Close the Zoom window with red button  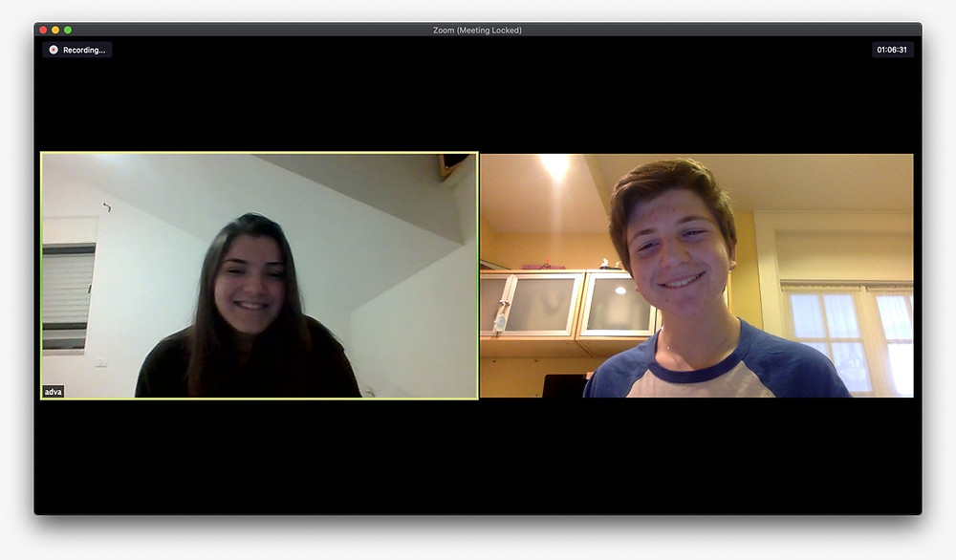pyautogui.click(x=43, y=30)
